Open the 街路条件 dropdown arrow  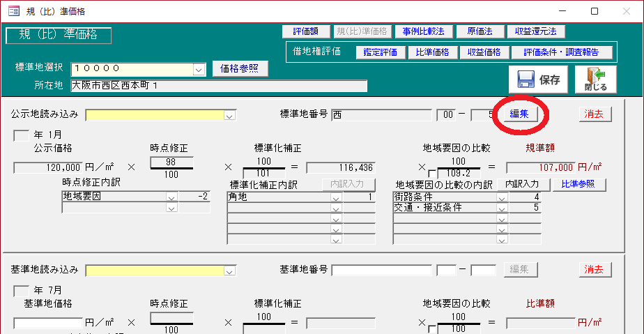click(x=502, y=197)
